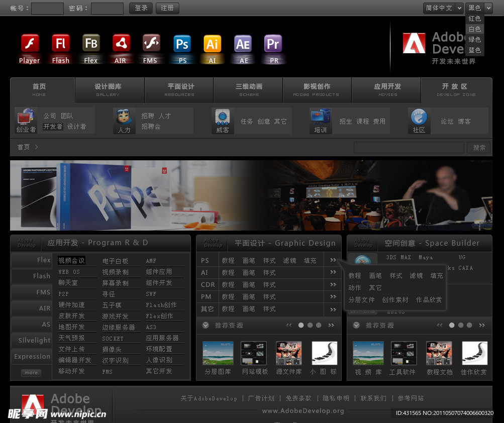
Task: Select first page dot in 平面设计 推荐资源
Action: tap(301, 325)
